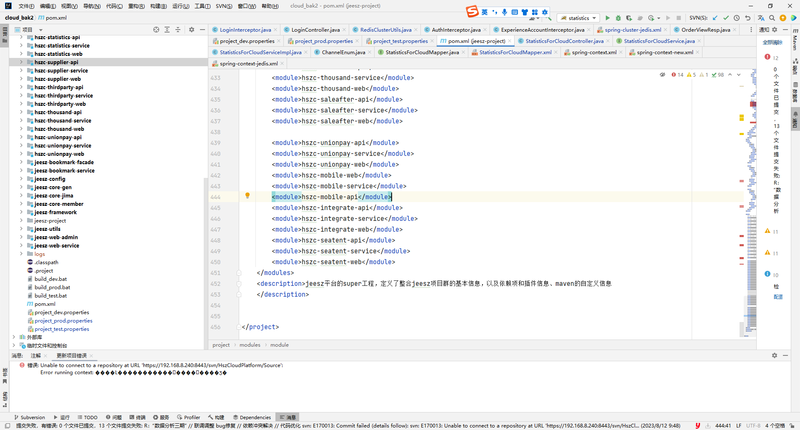Open the statistics run configuration dropdown

[x=579, y=18]
